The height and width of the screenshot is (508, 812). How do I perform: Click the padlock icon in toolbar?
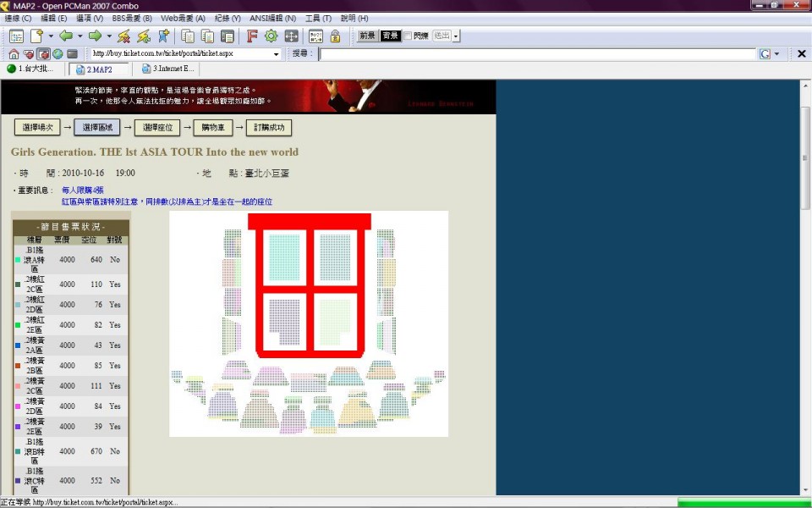(335, 36)
